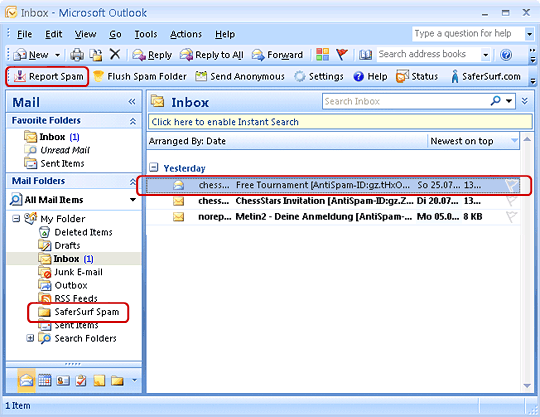Image resolution: width=540 pixels, height=417 pixels.
Task: Switch to Calendar view icon
Action: tap(45, 380)
